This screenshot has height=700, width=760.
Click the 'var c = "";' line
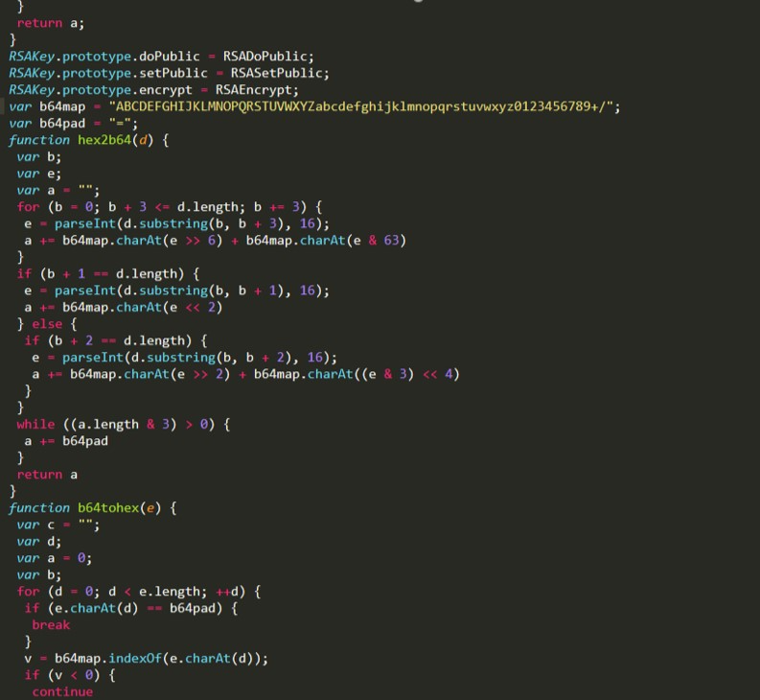58,525
